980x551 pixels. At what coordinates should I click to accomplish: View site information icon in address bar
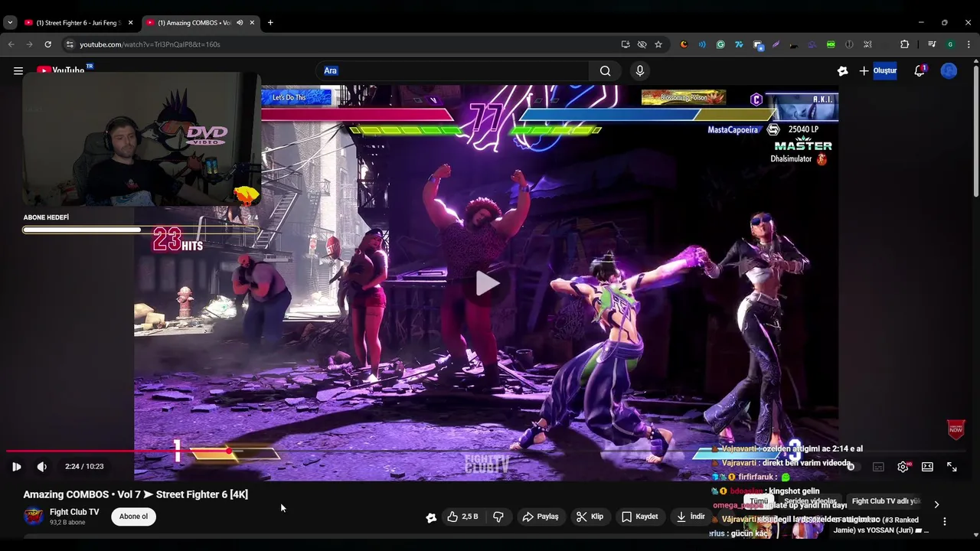pyautogui.click(x=70, y=44)
